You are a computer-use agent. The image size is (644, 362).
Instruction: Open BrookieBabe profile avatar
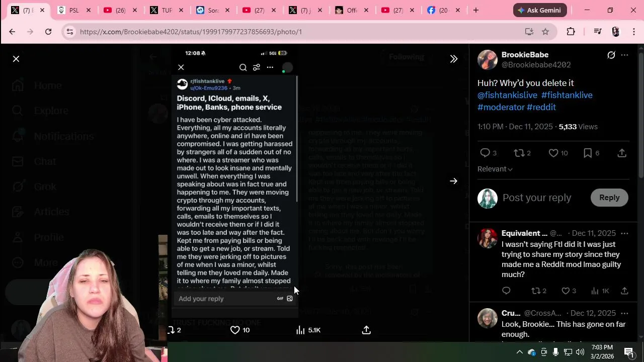click(488, 60)
